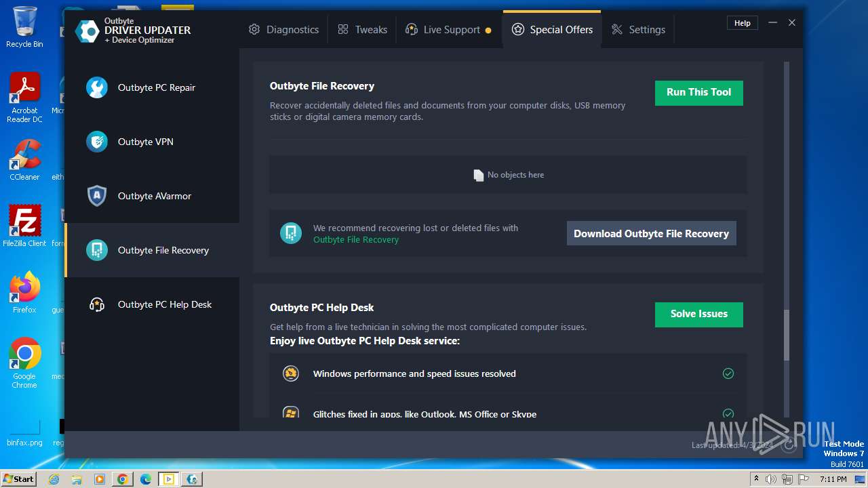868x488 pixels.
Task: Open Action Center flag tray icon
Action: click(x=804, y=479)
